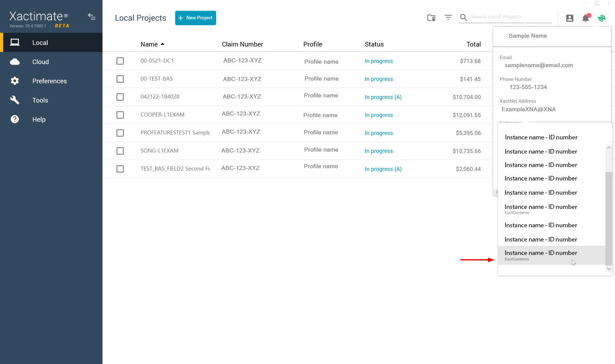Image resolution: width=615 pixels, height=364 pixels.
Task: Click samplename@email.com email value
Action: click(539, 65)
